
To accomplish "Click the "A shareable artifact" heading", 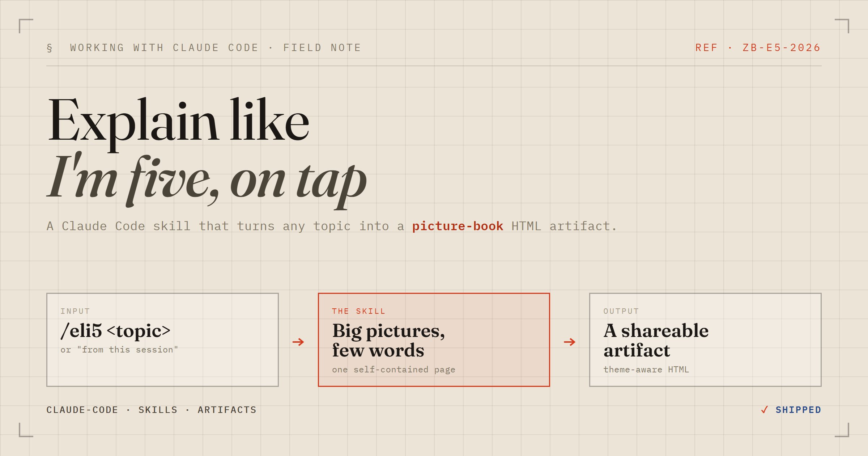I will 656,340.
